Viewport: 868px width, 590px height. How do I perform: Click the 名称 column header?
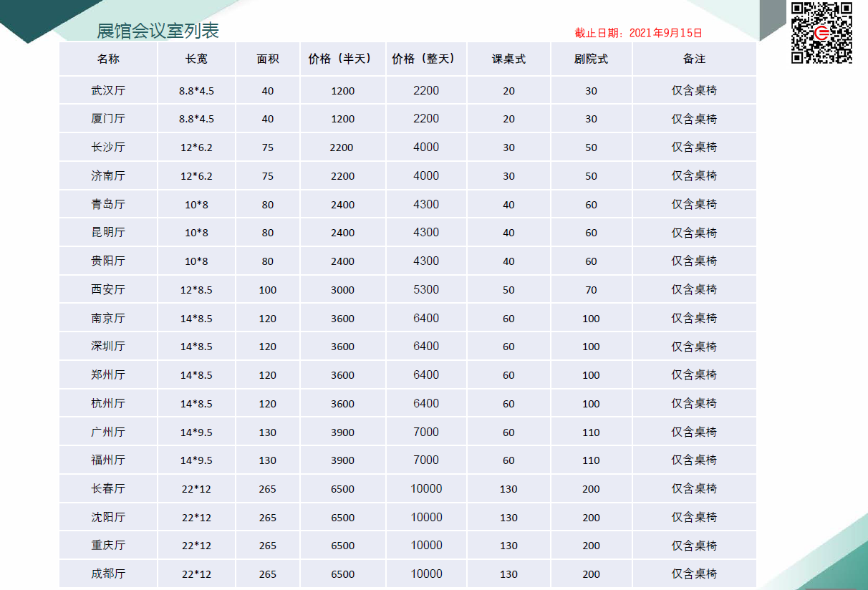pyautogui.click(x=108, y=59)
